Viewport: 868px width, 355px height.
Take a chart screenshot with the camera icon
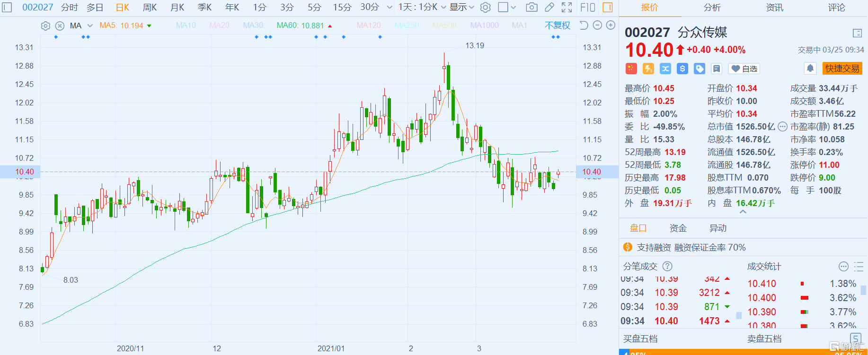coord(531,7)
